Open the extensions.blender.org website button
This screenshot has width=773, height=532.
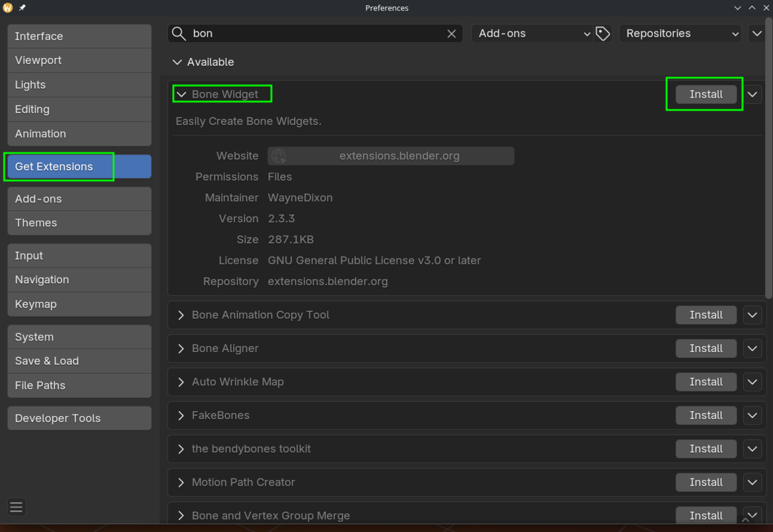(391, 156)
